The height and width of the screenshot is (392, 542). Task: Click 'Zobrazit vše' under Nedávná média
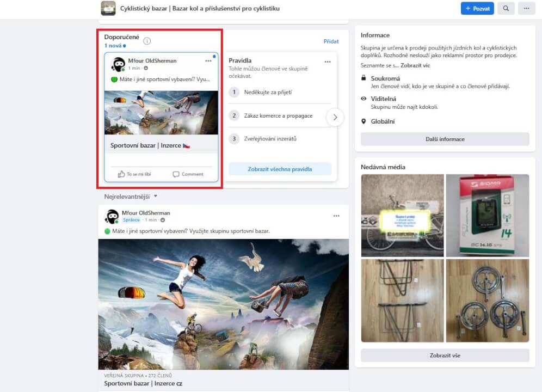(x=444, y=355)
